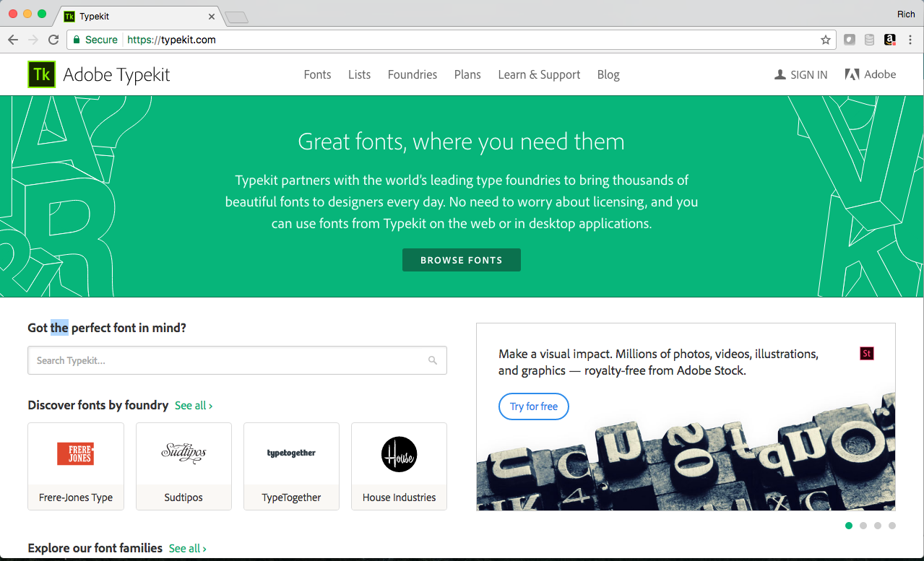Reload the page with the refresh icon
Viewport: 924px width, 561px height.
pyautogui.click(x=53, y=40)
